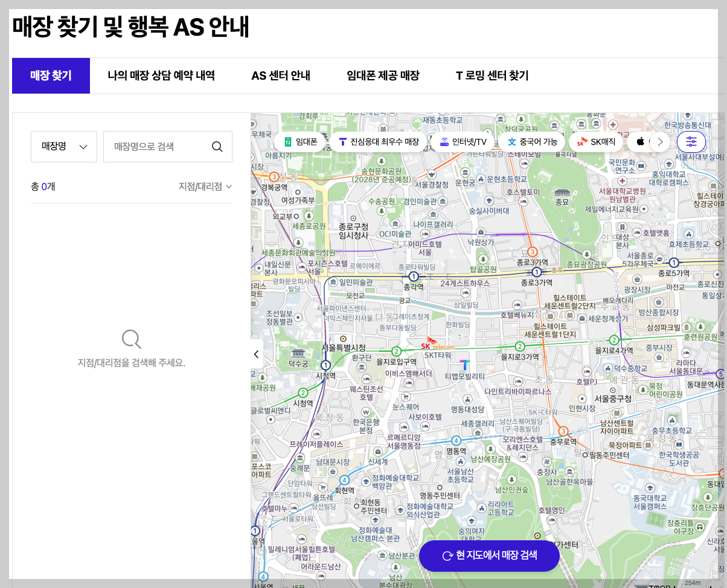Toggle the 중국어 가능 filter chip
727x588 pixels.
click(531, 142)
